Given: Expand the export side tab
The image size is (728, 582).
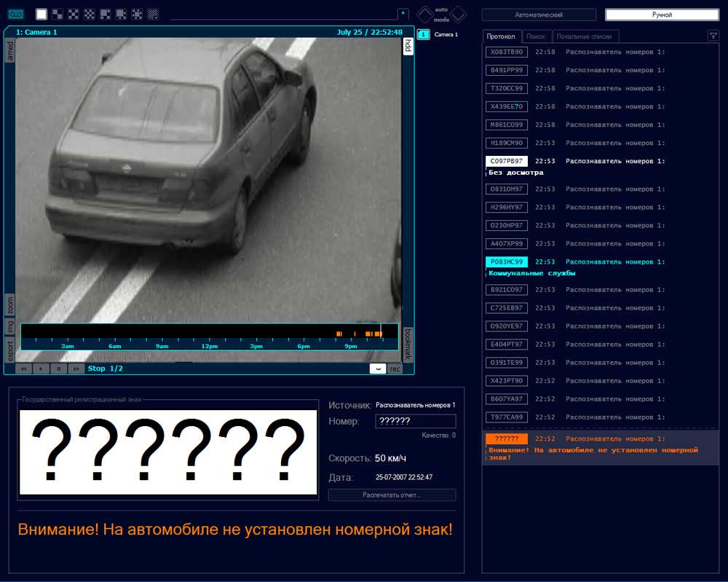Looking at the screenshot, I should (10, 351).
